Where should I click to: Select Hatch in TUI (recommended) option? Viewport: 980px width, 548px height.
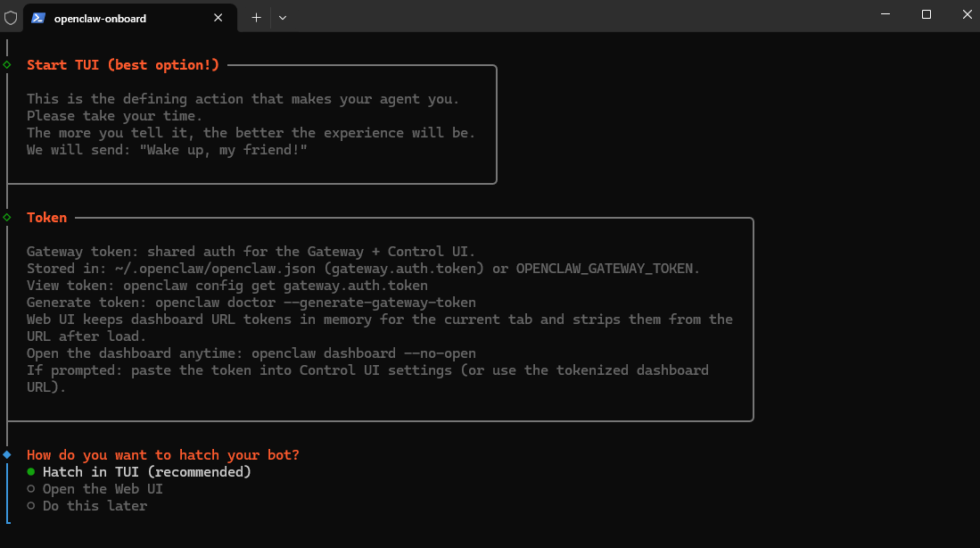tap(146, 472)
